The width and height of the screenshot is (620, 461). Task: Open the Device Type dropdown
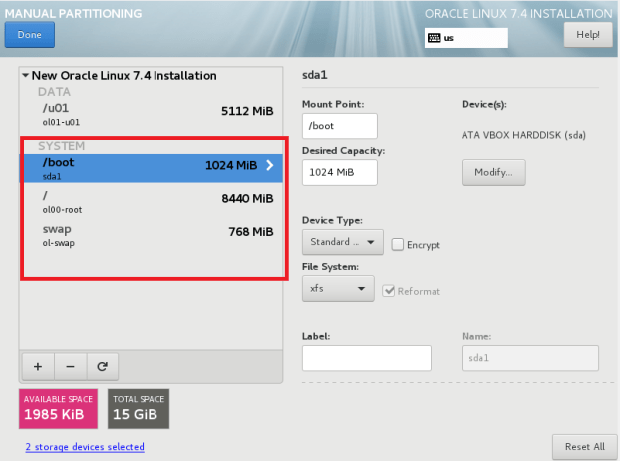[342, 242]
